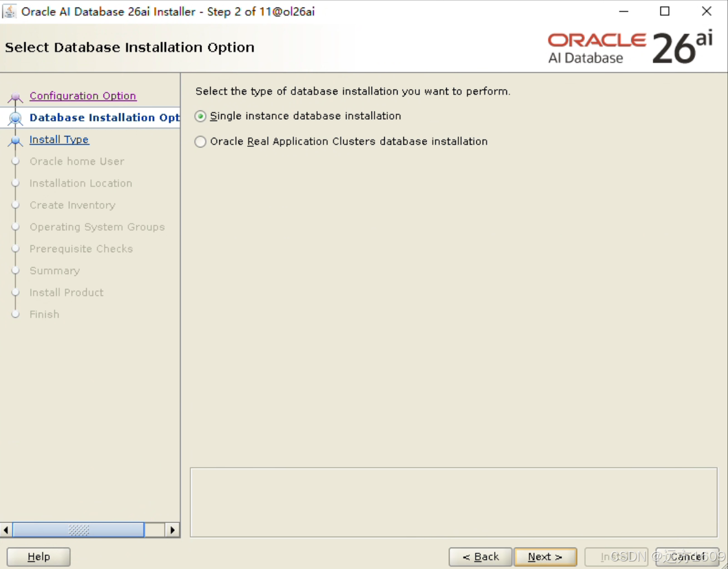728x569 pixels.
Task: Select Database Installation Option step in sidebar
Action: tap(104, 117)
